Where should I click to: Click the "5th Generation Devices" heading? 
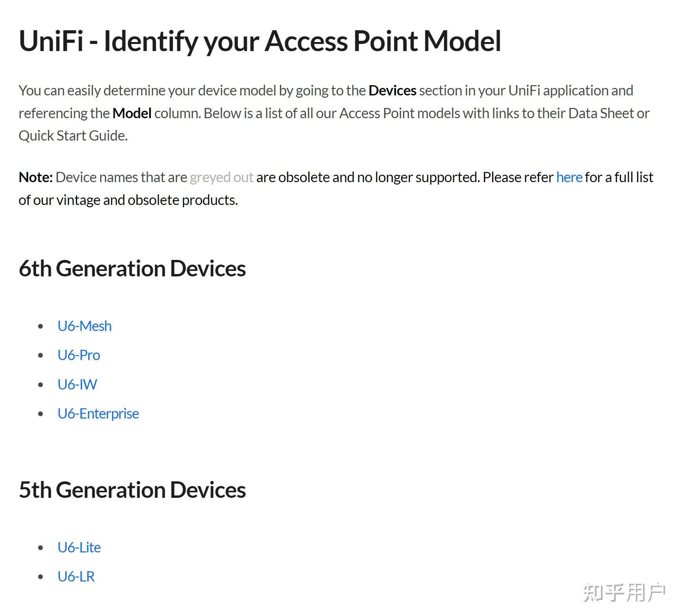coord(132,490)
